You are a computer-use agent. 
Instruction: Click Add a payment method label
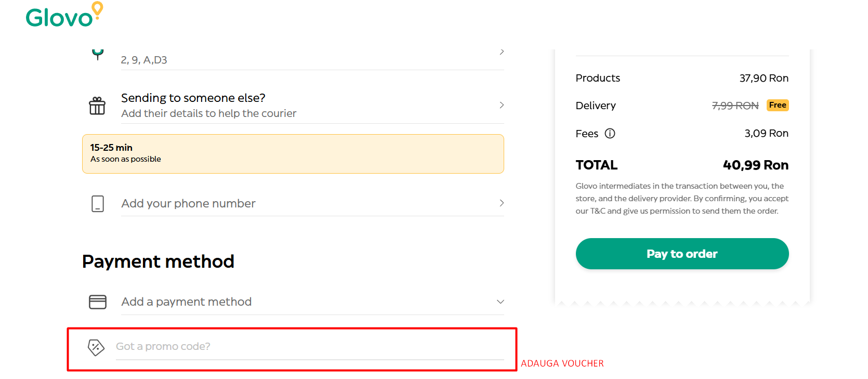click(186, 302)
